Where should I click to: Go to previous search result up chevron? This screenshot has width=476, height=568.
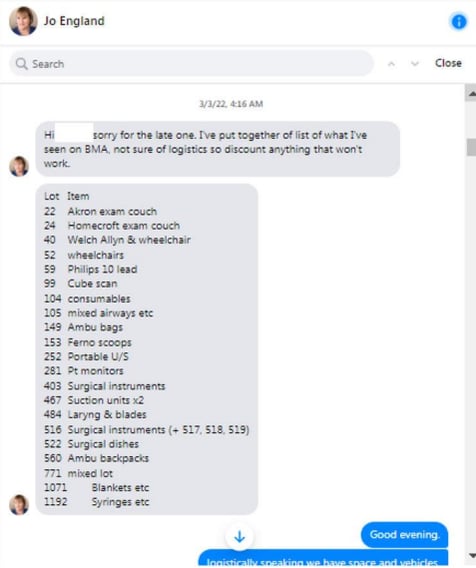point(391,64)
